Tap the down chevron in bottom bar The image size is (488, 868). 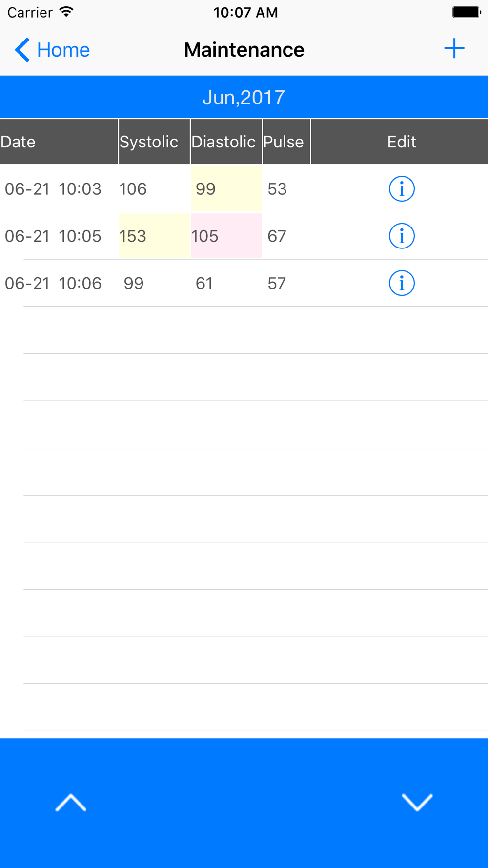coord(417,803)
